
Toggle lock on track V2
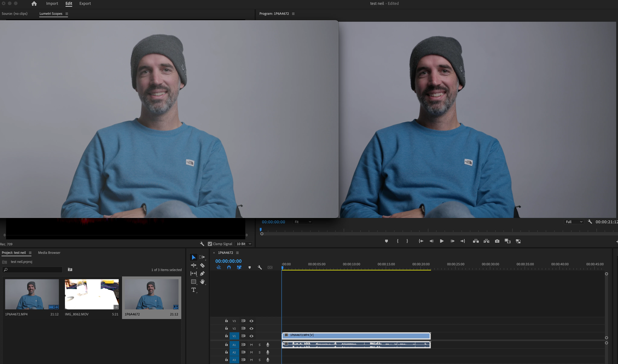226,328
